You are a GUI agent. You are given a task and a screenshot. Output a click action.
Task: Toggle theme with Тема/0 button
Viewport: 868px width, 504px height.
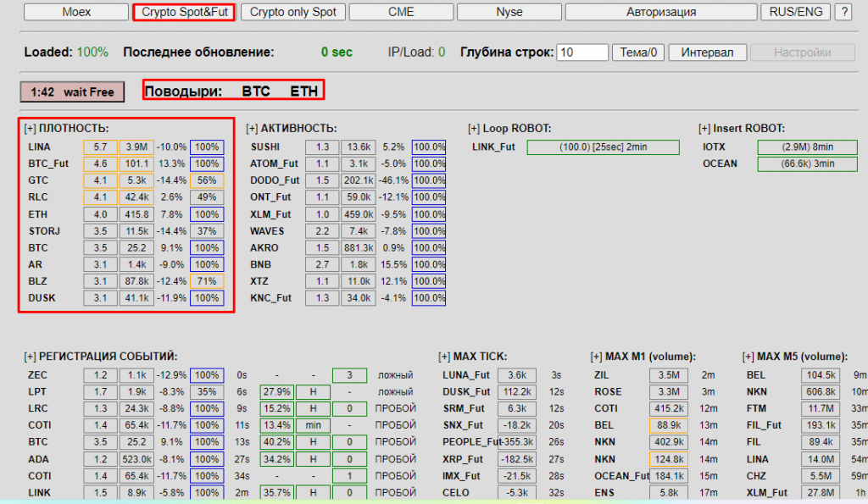click(x=638, y=53)
